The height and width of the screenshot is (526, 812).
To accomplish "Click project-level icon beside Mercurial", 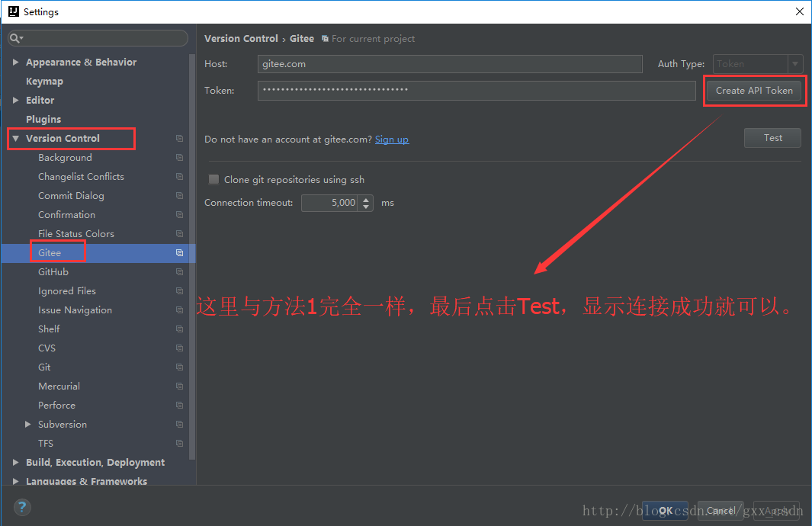I will pos(179,386).
